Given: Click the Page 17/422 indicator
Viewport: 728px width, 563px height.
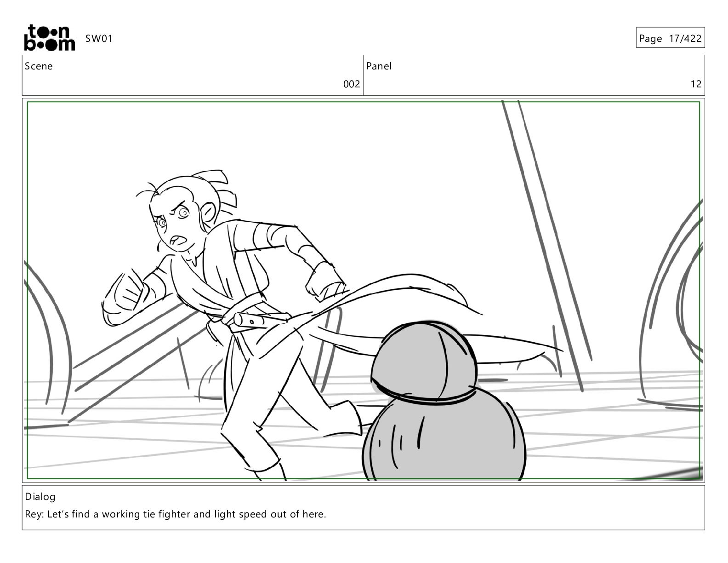Looking at the screenshot, I should (x=670, y=38).
